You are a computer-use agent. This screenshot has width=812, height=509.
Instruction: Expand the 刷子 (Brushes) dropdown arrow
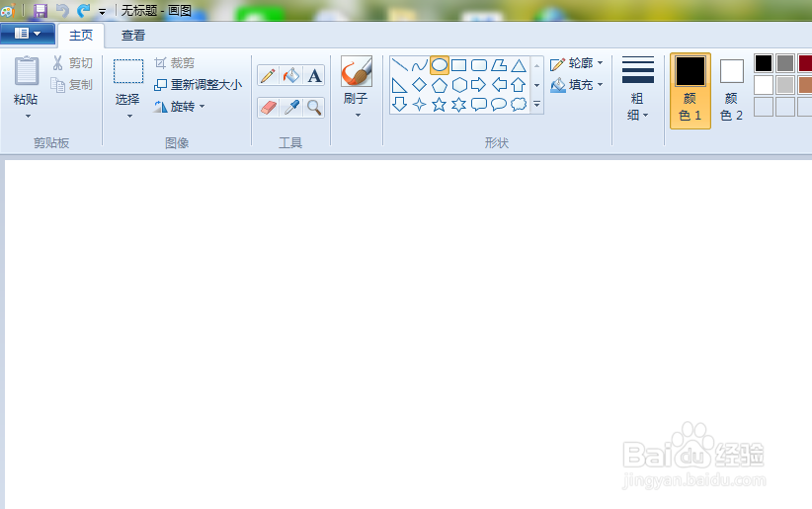358,115
